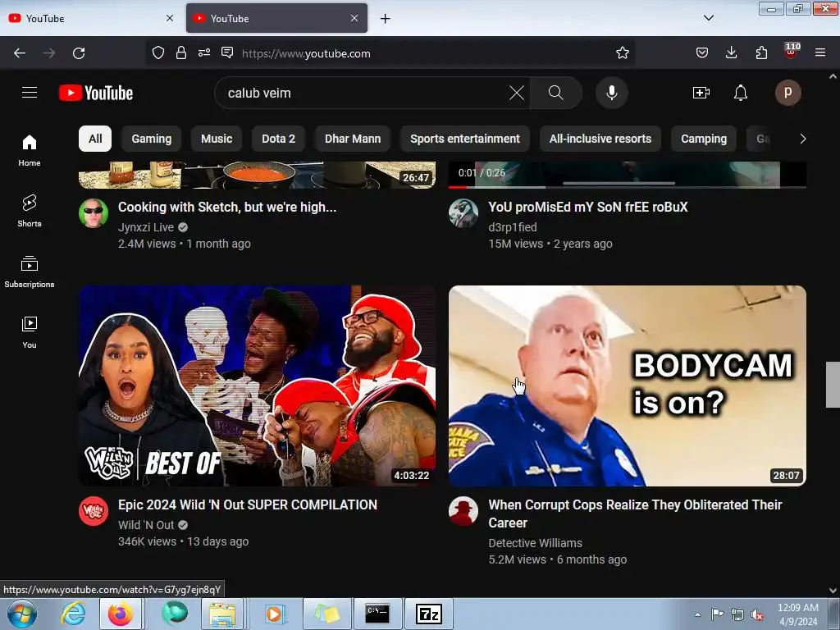Open the extensions puzzle icon

point(761,52)
